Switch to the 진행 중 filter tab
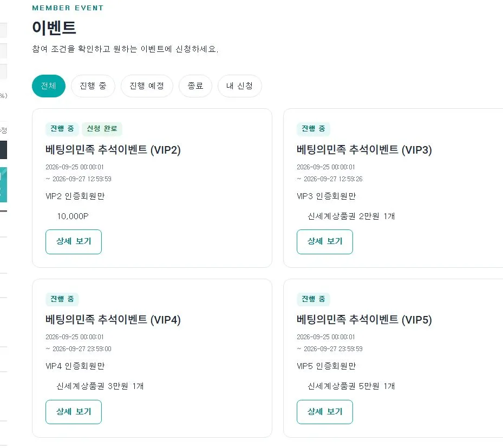503x448 pixels. click(x=93, y=86)
